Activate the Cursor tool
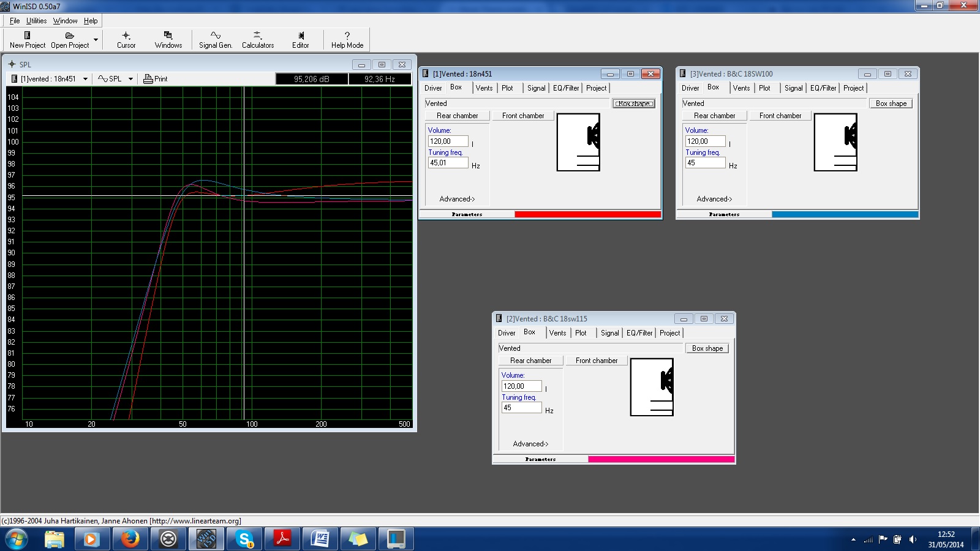The image size is (980, 551). pyautogui.click(x=126, y=39)
